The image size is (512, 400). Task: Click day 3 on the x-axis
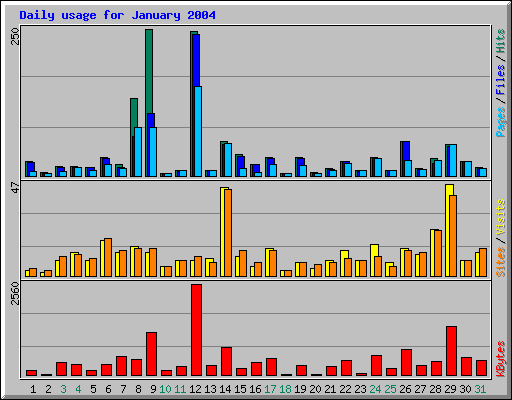point(63,389)
